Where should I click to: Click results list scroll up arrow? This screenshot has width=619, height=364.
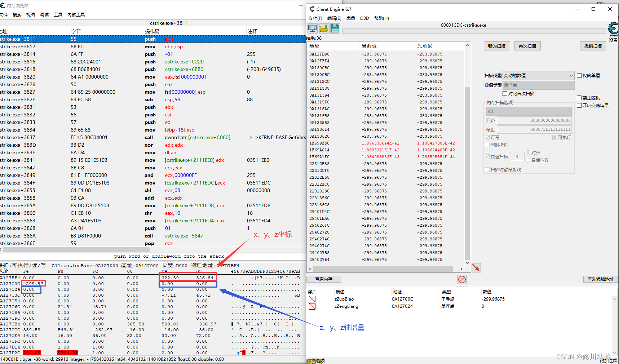pos(467,45)
